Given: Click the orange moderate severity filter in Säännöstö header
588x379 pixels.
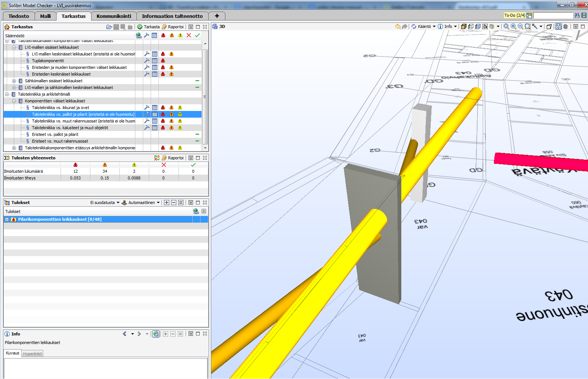Looking at the screenshot, I should 172,35.
